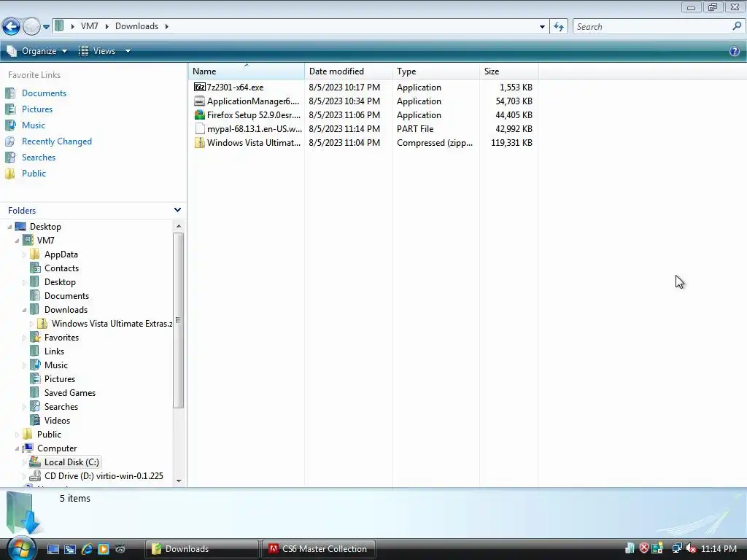Select the 7z2301-x64.exe file icon
Image resolution: width=747 pixels, height=560 pixels.
pyautogui.click(x=200, y=87)
